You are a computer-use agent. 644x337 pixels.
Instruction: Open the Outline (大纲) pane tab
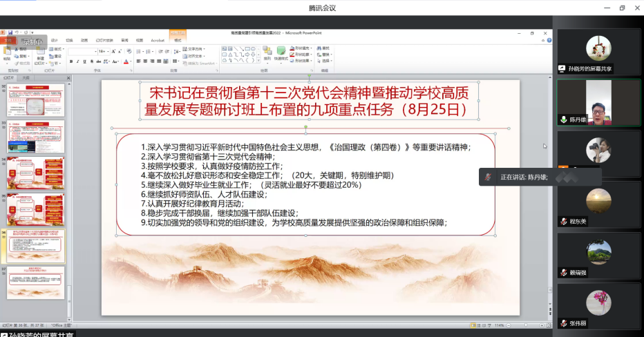[25, 78]
